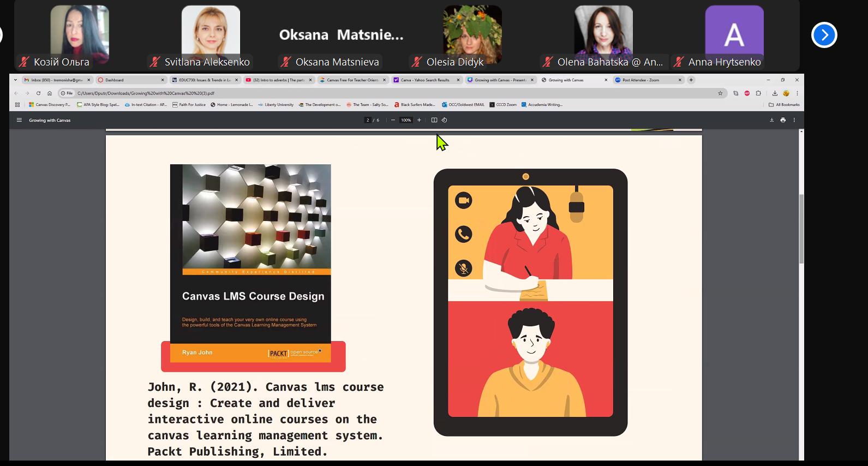Select Olesia Didyk participant tile

pos(472,36)
